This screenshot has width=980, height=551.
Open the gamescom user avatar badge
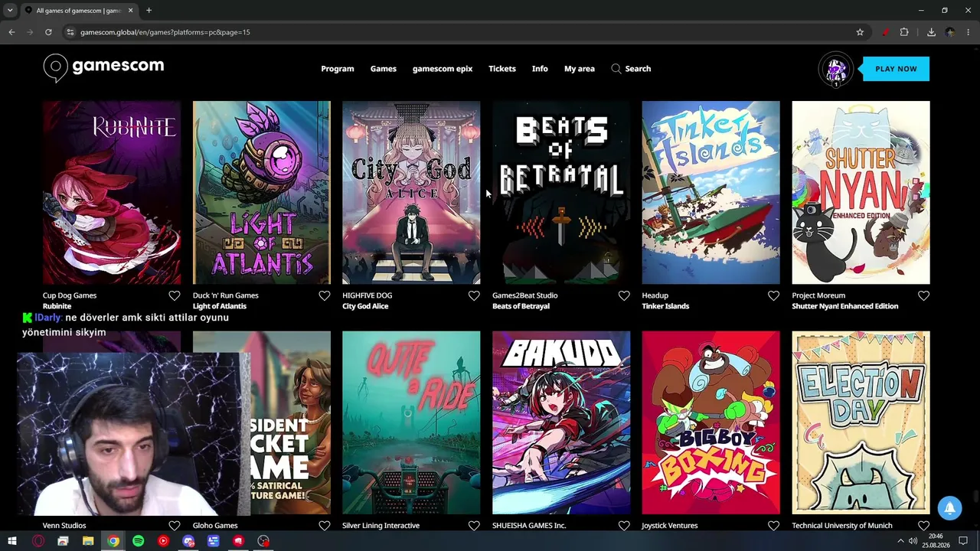(836, 70)
